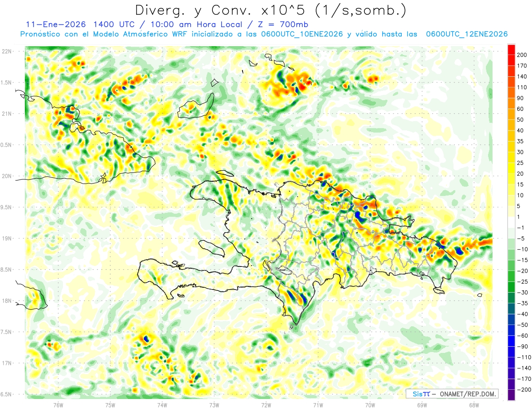
Task: Click the longitude label '70W'
Action: point(370,405)
